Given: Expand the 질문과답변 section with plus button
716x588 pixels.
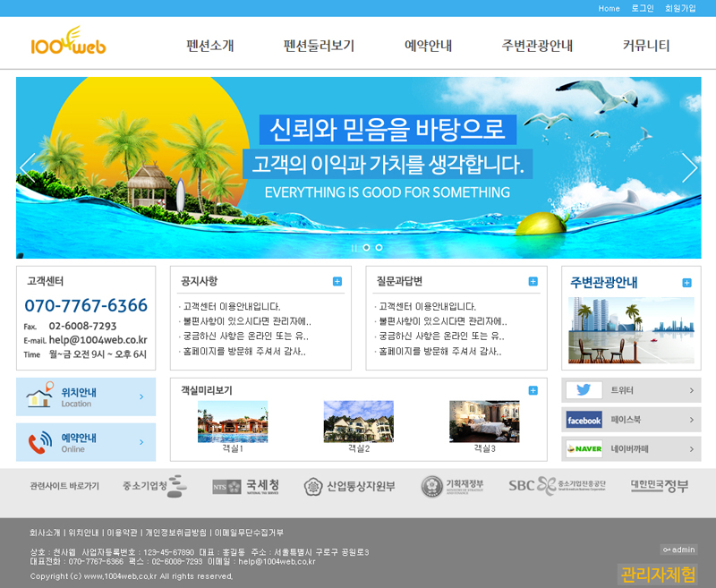Looking at the screenshot, I should point(533,282).
